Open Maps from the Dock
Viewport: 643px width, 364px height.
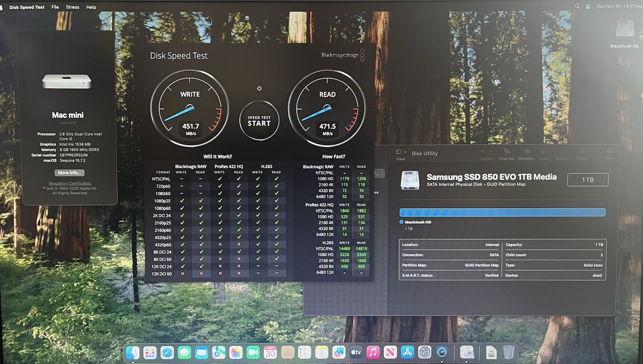coord(219,353)
